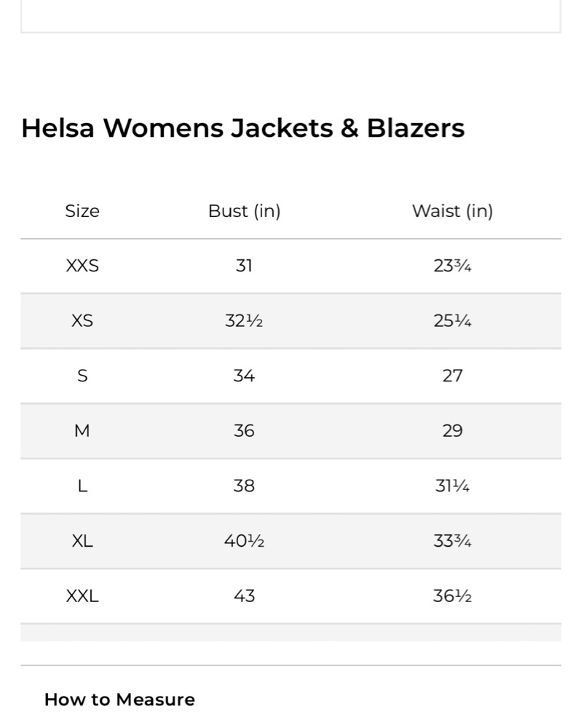The width and height of the screenshot is (584, 728).
Task: Select the M size row label
Action: 82,431
